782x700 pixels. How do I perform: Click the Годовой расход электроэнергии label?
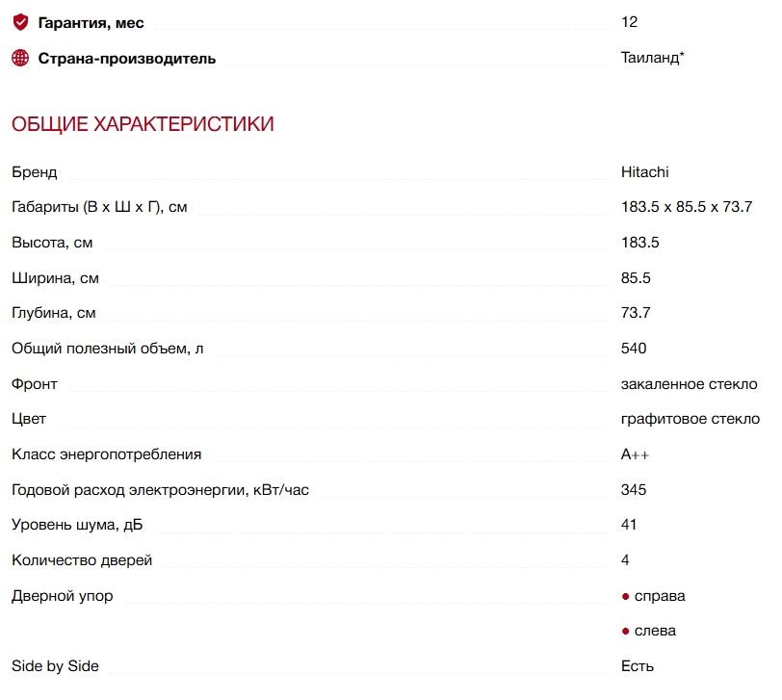[160, 490]
